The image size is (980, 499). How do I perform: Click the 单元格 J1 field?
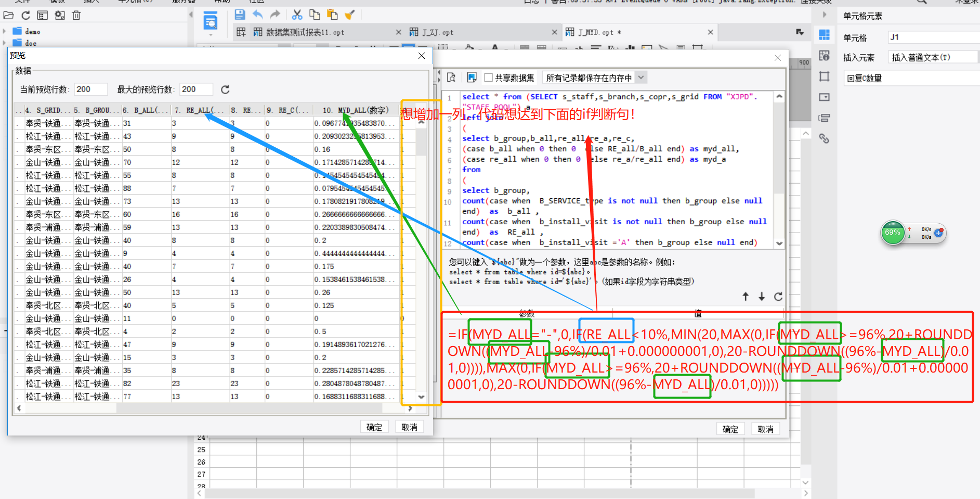(x=934, y=37)
